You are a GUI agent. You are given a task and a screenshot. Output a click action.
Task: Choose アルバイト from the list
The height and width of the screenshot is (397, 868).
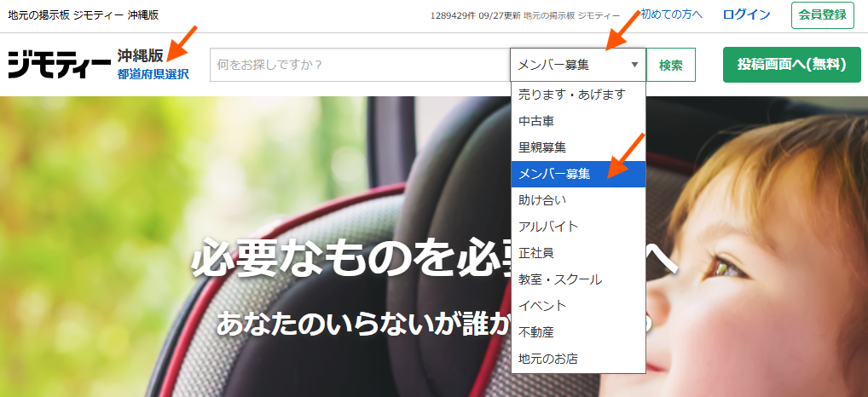point(548,227)
